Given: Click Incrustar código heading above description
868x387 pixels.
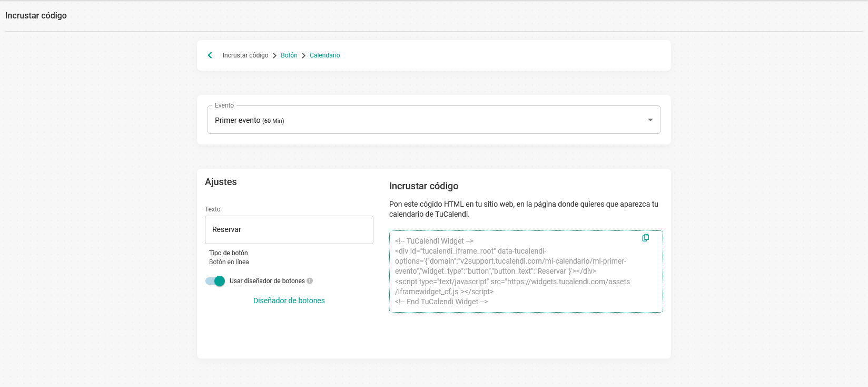Looking at the screenshot, I should coord(424,186).
